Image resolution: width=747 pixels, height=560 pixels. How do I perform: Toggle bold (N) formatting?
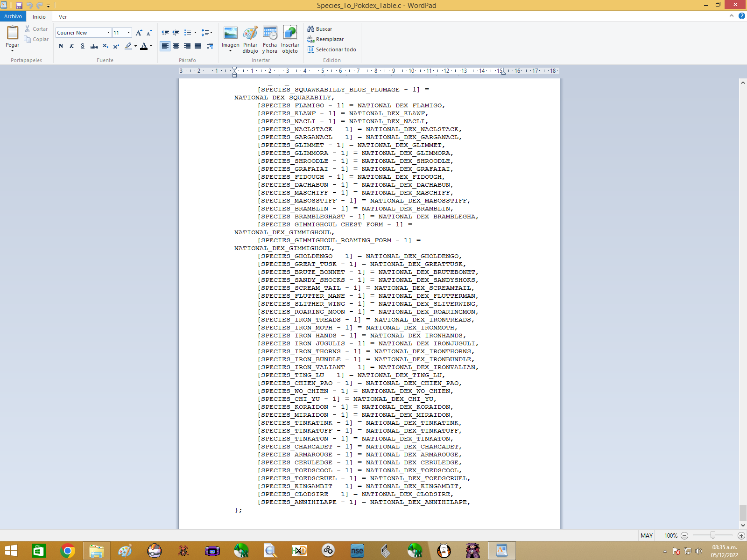(61, 46)
